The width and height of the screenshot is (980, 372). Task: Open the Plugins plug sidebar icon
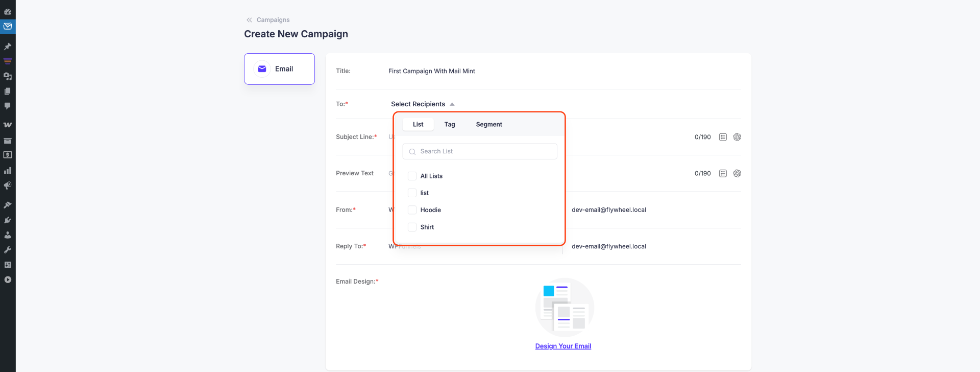[8, 220]
